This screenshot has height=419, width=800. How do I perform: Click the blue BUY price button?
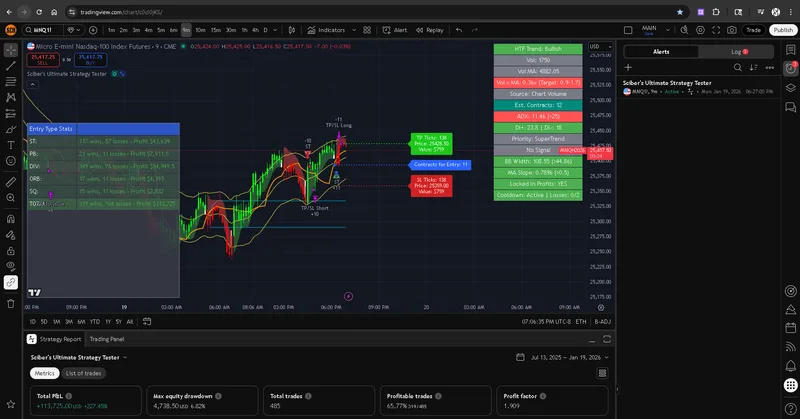coord(90,60)
